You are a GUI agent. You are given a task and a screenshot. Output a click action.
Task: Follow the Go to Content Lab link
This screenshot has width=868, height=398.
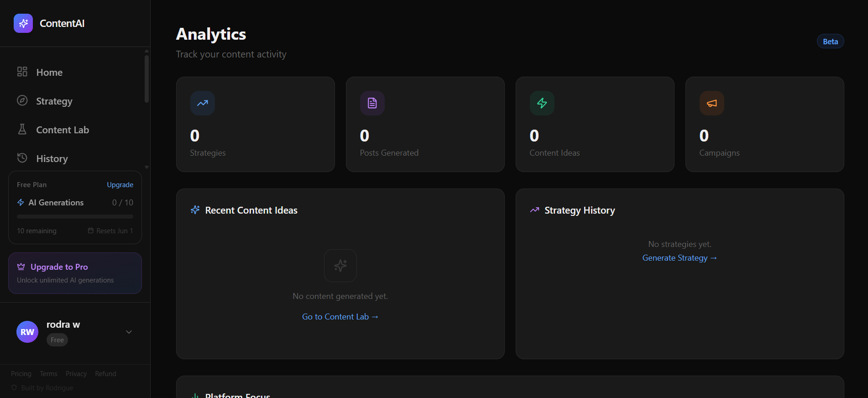point(340,316)
